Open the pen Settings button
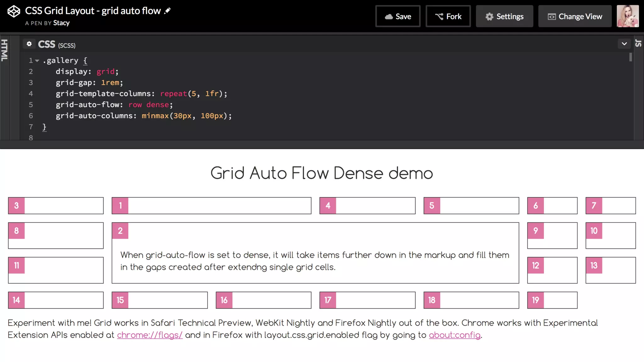The image size is (644, 362). 504,16
